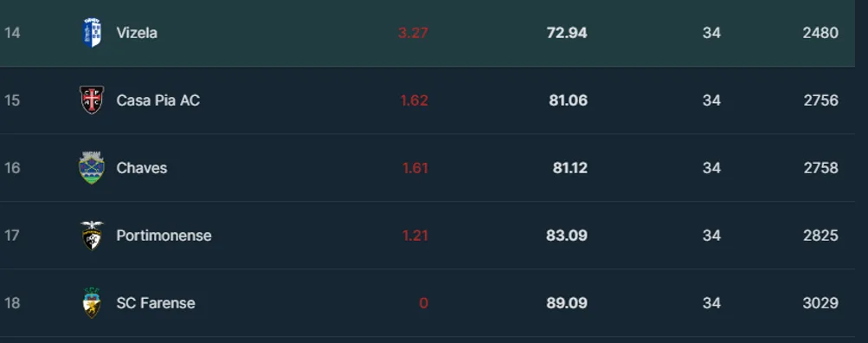Click the Portimonense 83.09 bold value
The image size is (868, 343).
(567, 236)
